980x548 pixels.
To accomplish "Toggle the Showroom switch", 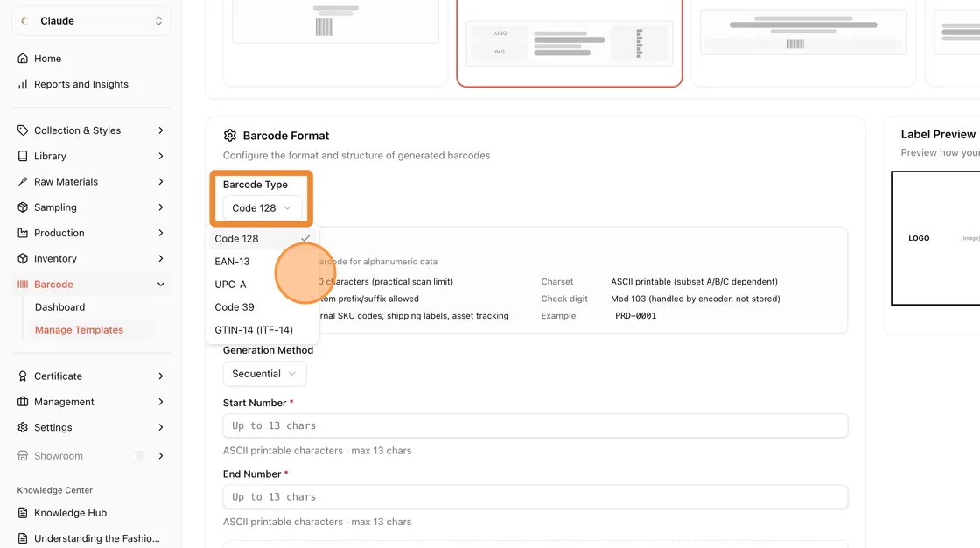I will pos(136,456).
